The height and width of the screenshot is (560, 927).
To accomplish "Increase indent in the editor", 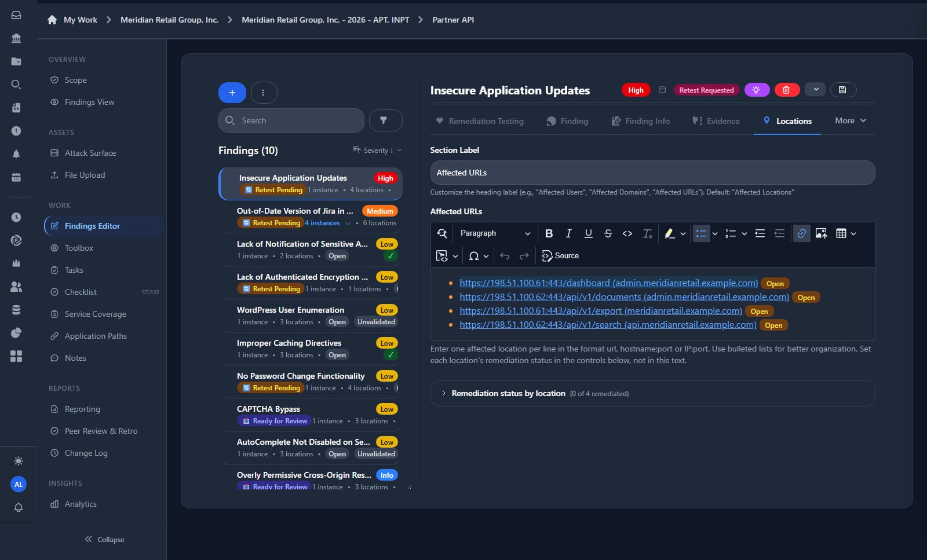I will click(x=780, y=233).
